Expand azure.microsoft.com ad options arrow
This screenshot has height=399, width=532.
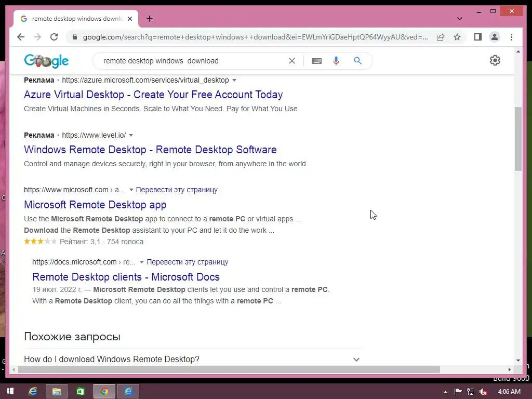coord(234,81)
